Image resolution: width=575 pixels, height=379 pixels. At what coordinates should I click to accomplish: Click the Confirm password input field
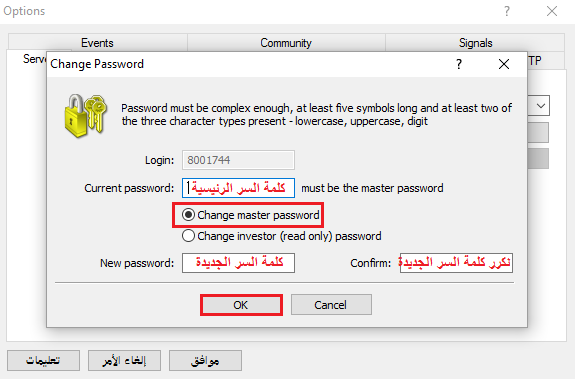pyautogui.click(x=456, y=263)
